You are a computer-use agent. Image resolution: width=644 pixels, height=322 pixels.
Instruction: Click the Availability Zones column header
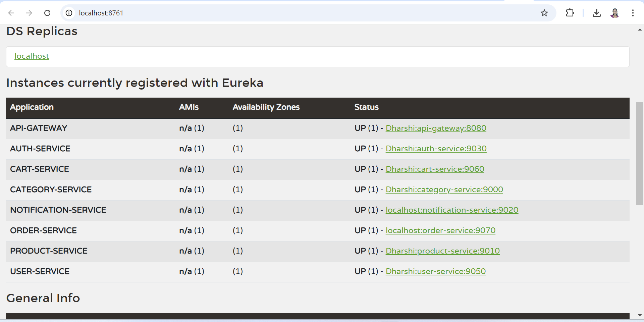(x=266, y=107)
